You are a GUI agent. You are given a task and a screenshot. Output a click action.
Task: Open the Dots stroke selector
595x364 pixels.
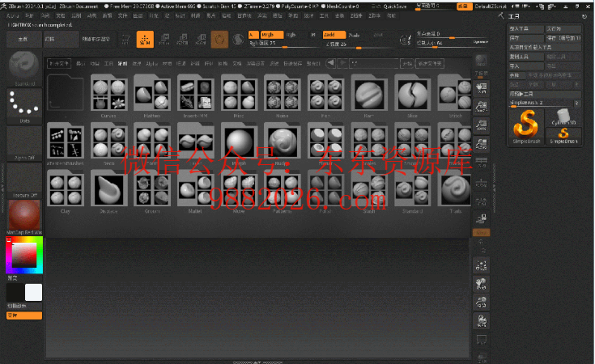(x=24, y=107)
